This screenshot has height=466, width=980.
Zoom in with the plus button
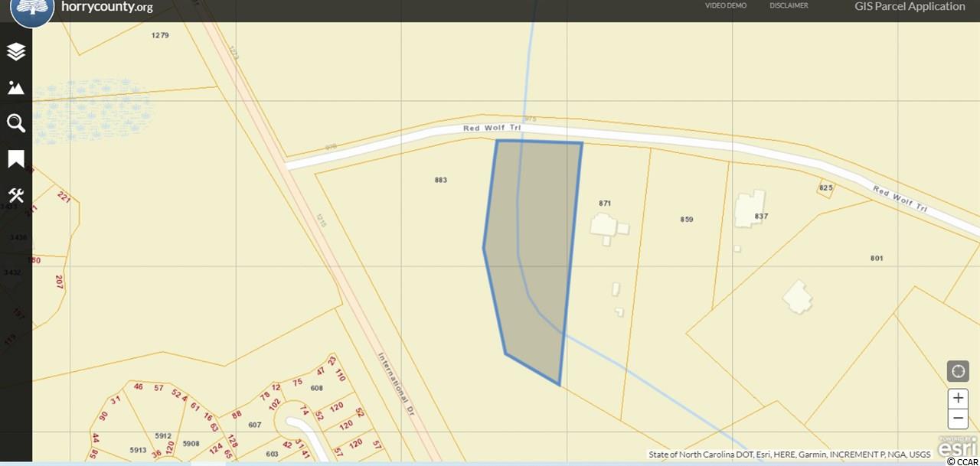coord(957,399)
